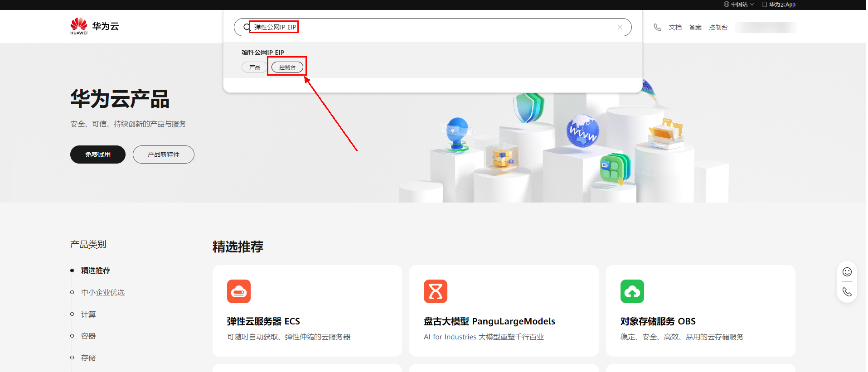
Task: Open the globe 中国站 site selector
Action: [x=739, y=5]
